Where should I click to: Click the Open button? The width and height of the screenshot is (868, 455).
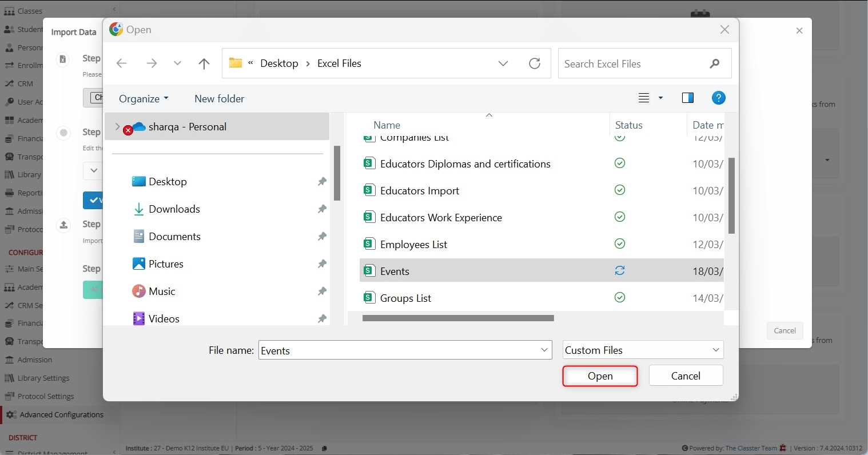(x=600, y=376)
